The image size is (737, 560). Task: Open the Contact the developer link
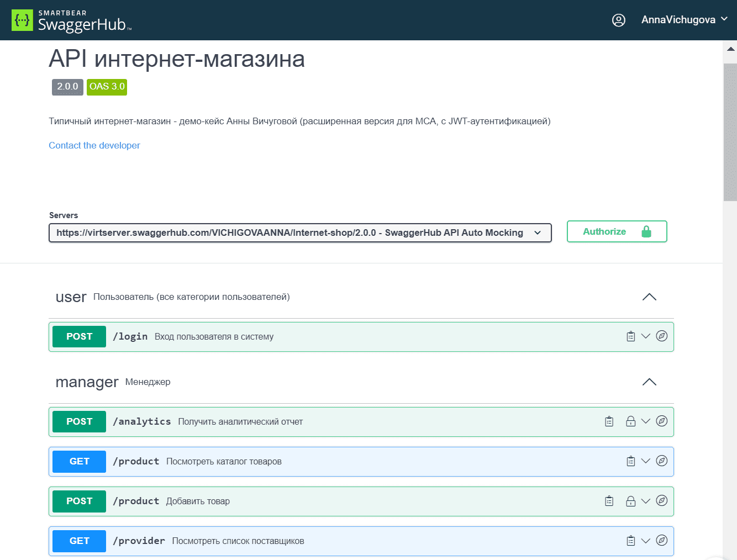[x=94, y=145]
